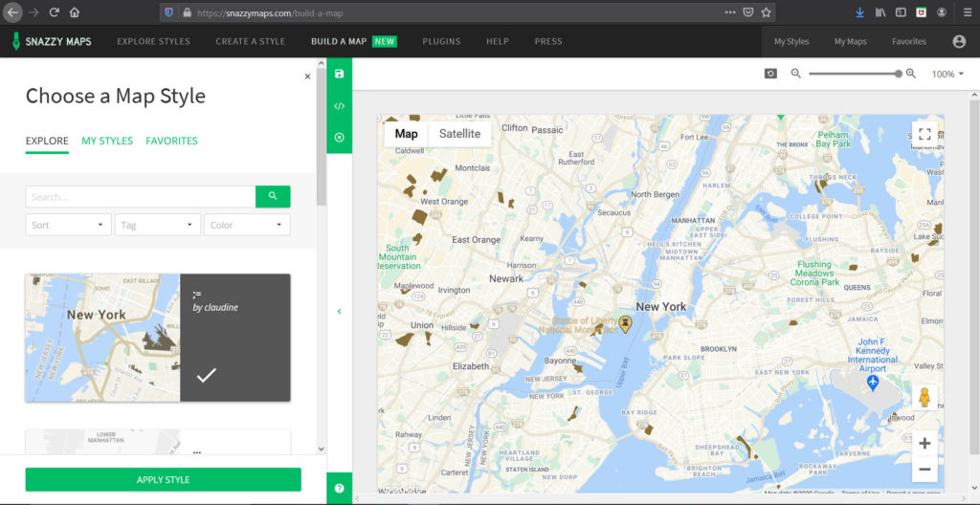The image size is (980, 505).
Task: Toggle fullscreen map view
Action: [924, 134]
